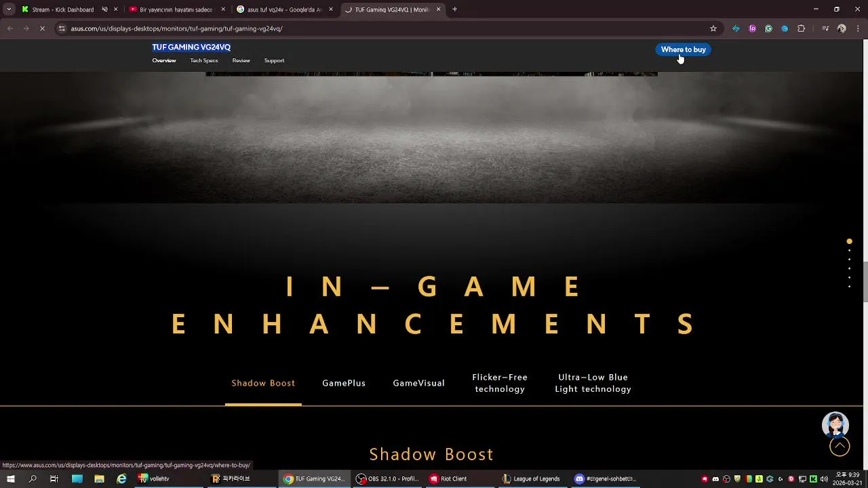Bookmark this page with the star icon

(x=713, y=28)
